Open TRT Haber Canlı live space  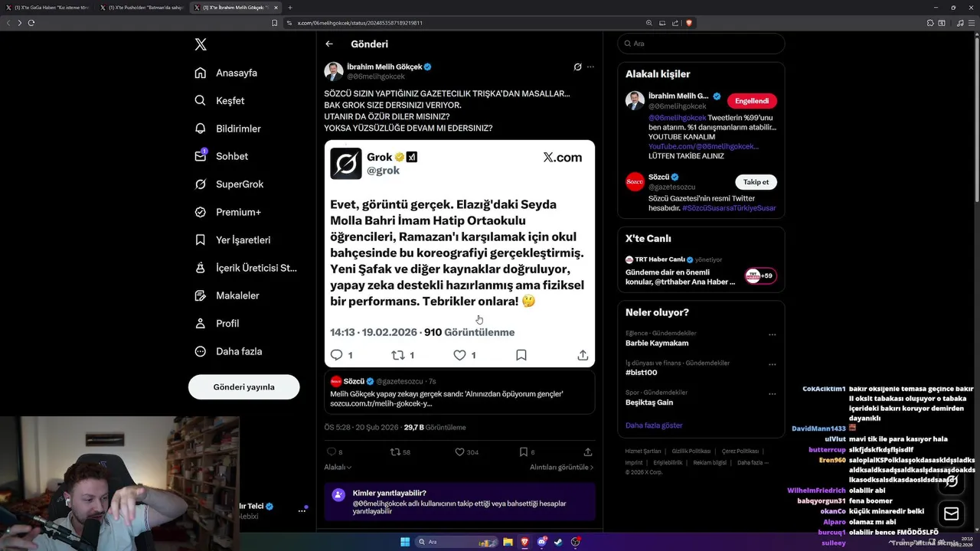coord(701,271)
